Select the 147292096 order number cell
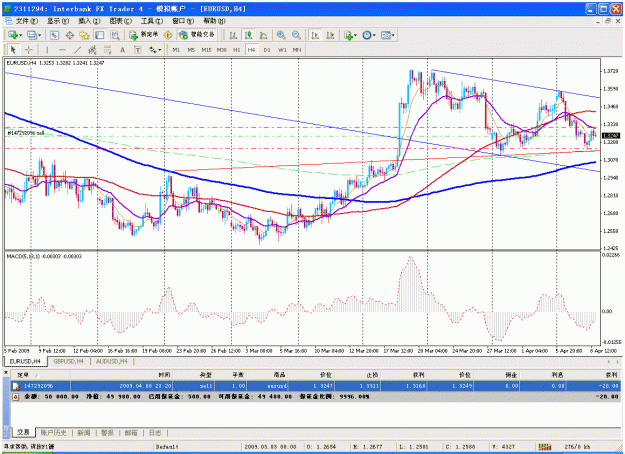Screen dimensions: 625x454 pyautogui.click(x=38, y=386)
